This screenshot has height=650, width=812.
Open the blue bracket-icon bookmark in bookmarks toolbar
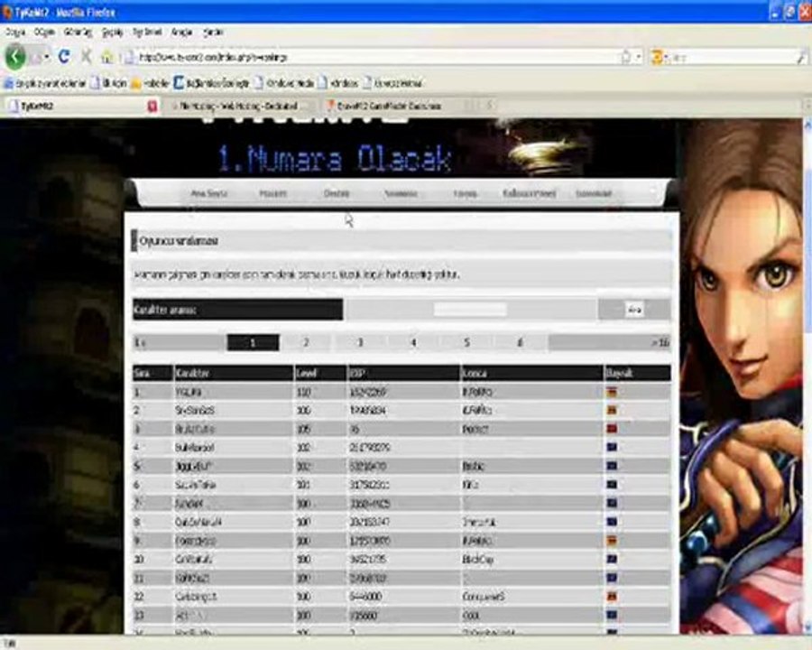[x=179, y=83]
